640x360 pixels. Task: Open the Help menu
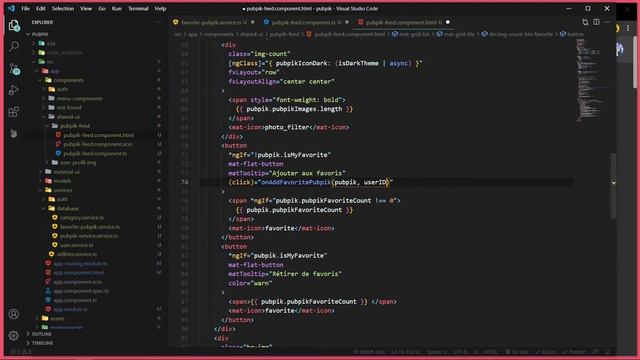pos(160,8)
